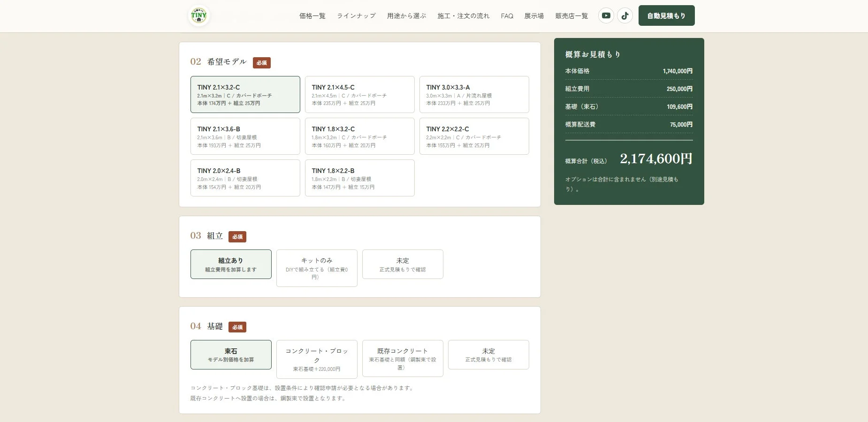868x422 pixels.
Task: Click the 概算配送費 75,000円 value
Action: (681, 125)
